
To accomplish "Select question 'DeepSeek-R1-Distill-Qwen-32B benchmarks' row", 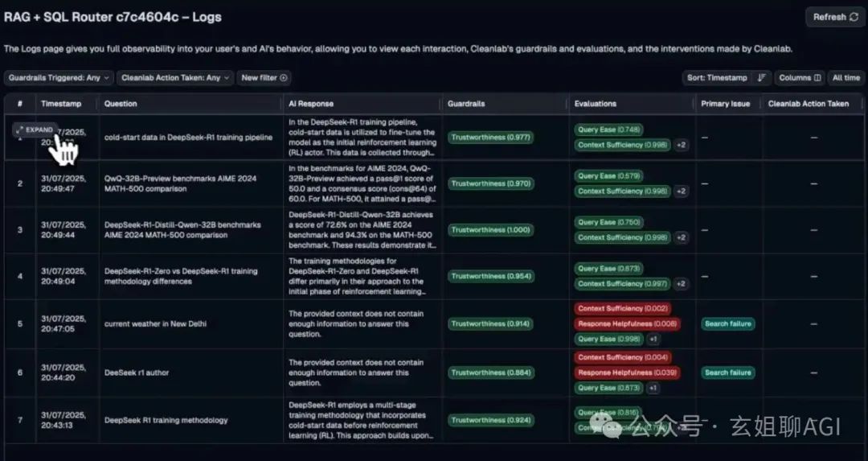I will pyautogui.click(x=182, y=230).
